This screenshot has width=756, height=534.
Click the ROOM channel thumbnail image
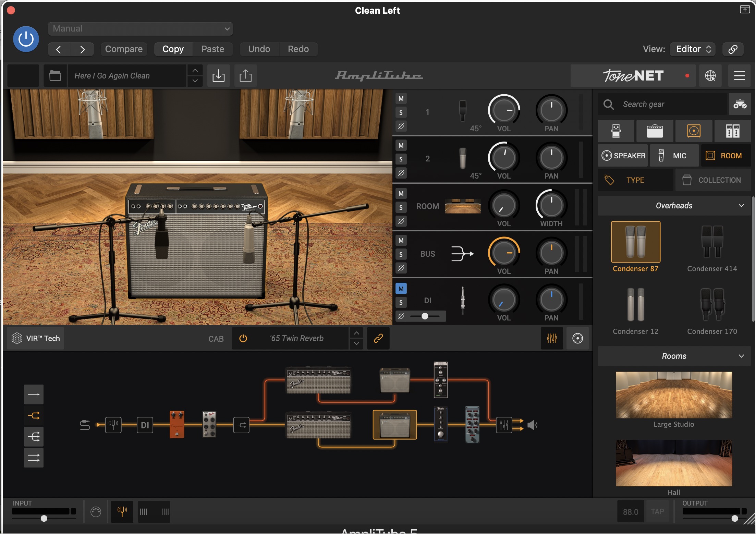(x=463, y=206)
